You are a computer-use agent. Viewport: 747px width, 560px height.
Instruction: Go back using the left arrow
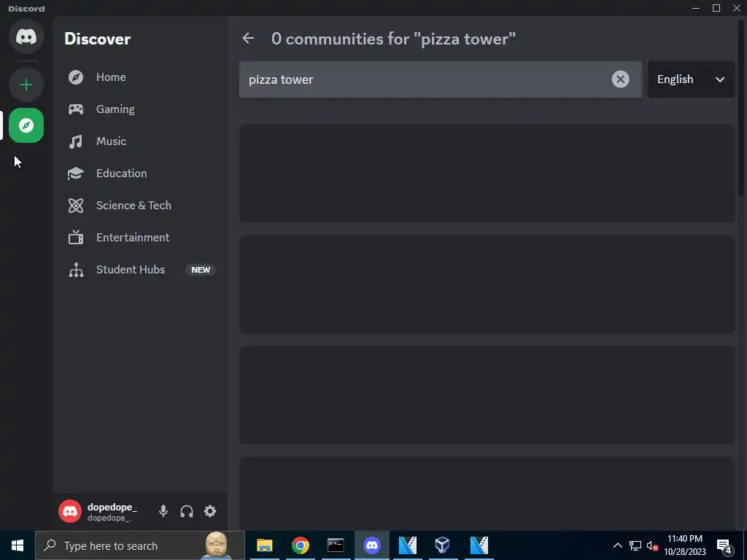pos(248,38)
